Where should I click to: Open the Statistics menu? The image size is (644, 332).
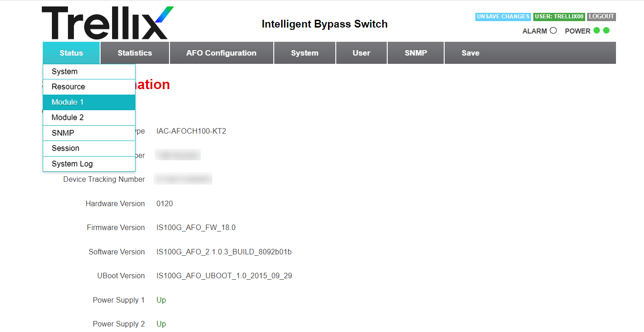(x=135, y=53)
